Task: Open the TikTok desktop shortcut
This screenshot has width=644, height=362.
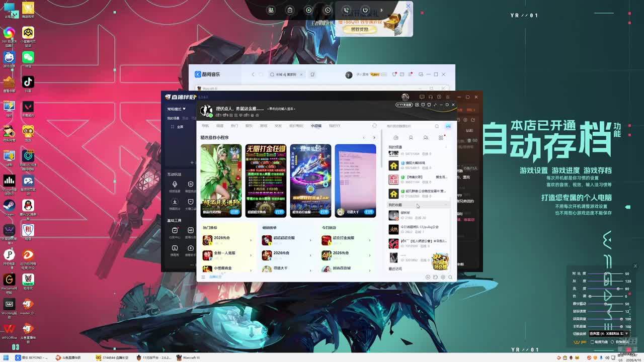Action: pyautogui.click(x=28, y=82)
